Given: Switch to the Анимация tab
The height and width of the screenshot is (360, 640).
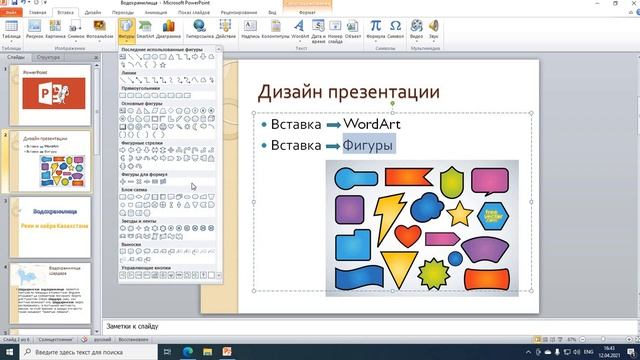Looking at the screenshot, I should (156, 12).
